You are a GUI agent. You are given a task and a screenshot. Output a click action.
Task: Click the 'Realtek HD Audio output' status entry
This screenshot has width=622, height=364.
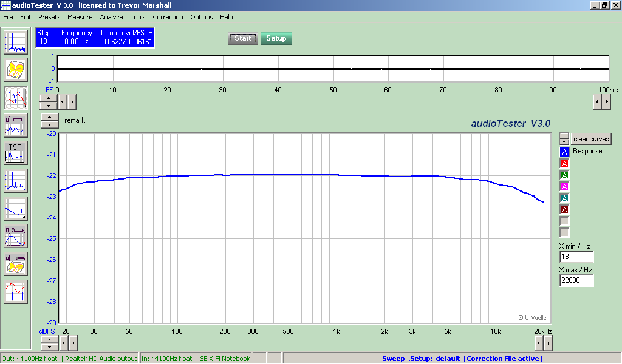[x=100, y=359]
